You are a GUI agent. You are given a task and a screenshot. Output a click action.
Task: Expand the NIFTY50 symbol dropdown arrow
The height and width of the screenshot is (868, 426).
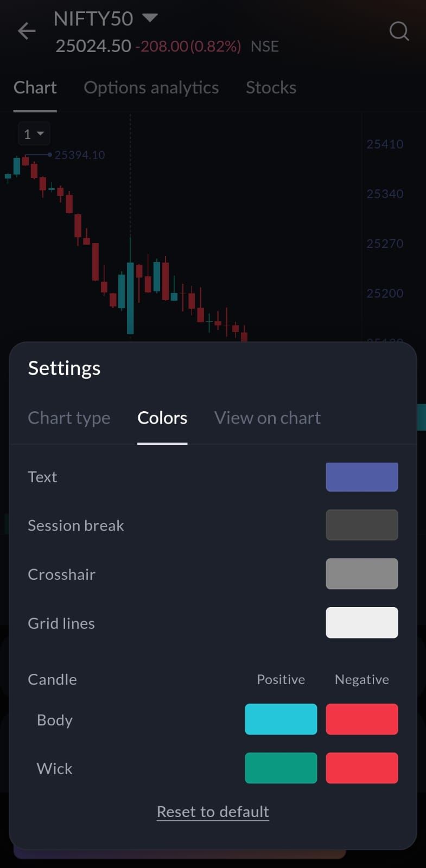(x=150, y=18)
